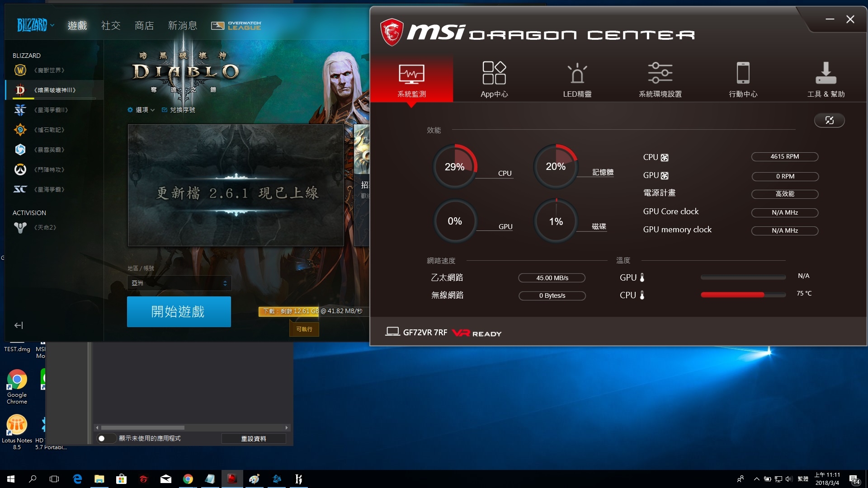Click the MSI dragon shield logo
Screen dimensions: 868x488
click(x=392, y=32)
